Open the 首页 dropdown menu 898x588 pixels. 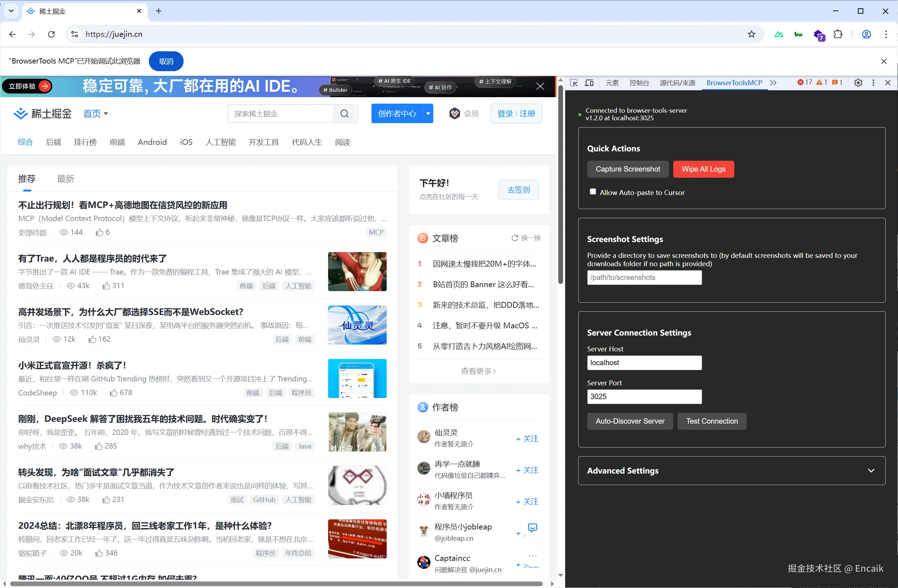click(95, 113)
